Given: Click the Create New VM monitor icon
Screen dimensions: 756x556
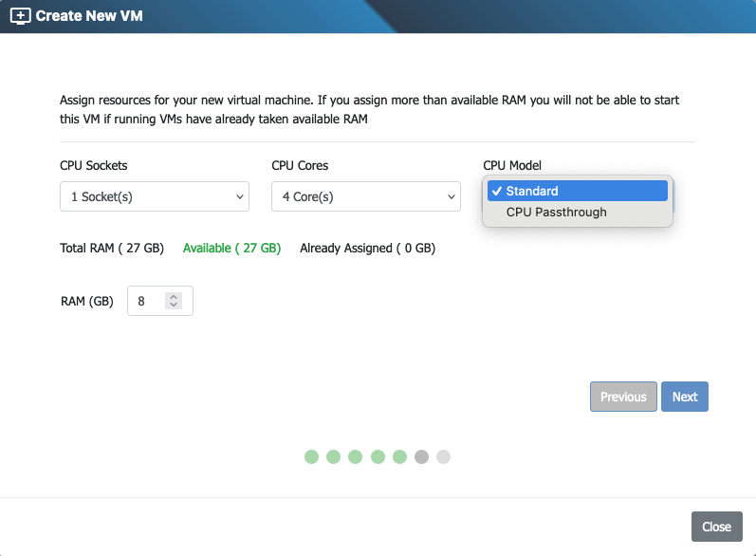Looking at the screenshot, I should 20,16.
